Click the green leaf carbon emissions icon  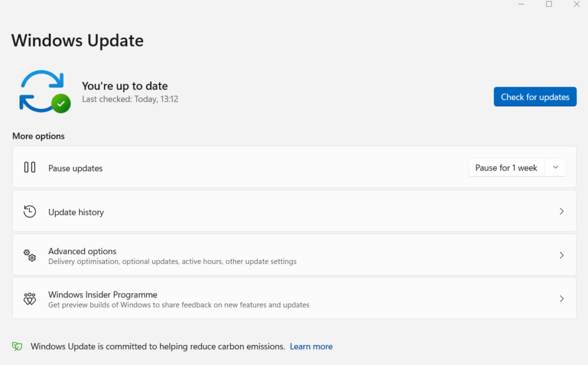pos(18,347)
